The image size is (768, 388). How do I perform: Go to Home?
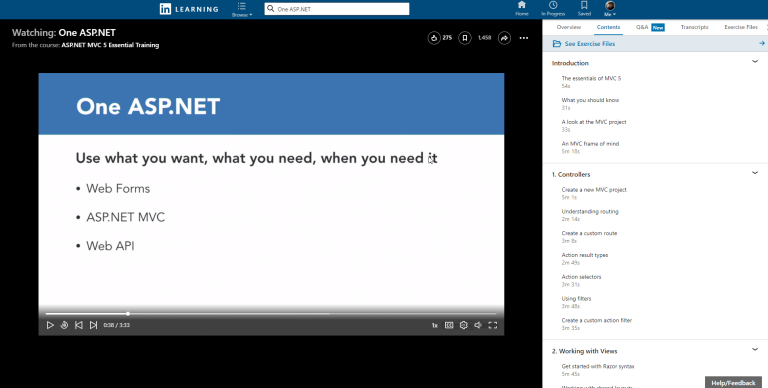click(x=522, y=8)
